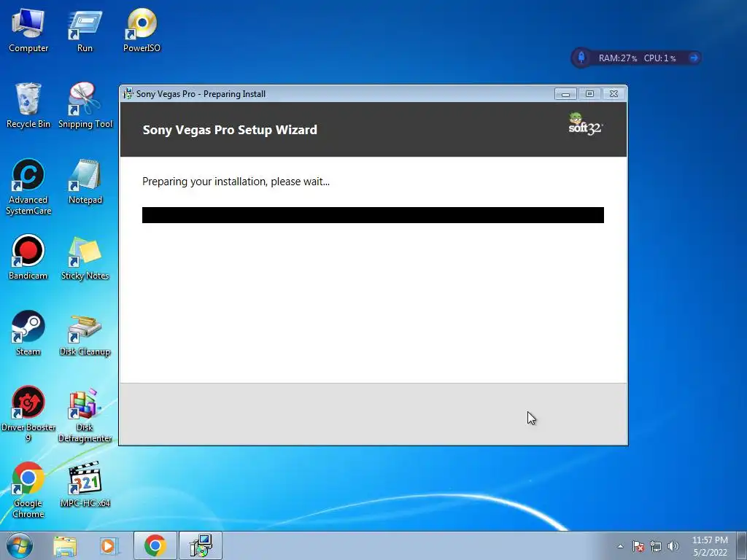Click the CPU:1% readout
Viewport: 747px width, 560px height.
[x=659, y=58]
